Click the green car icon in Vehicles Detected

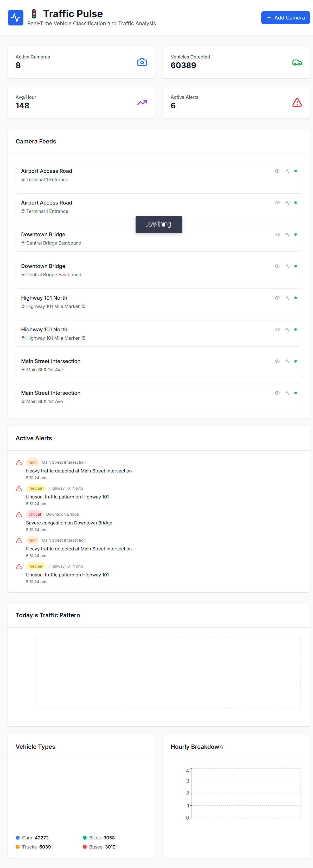(297, 62)
